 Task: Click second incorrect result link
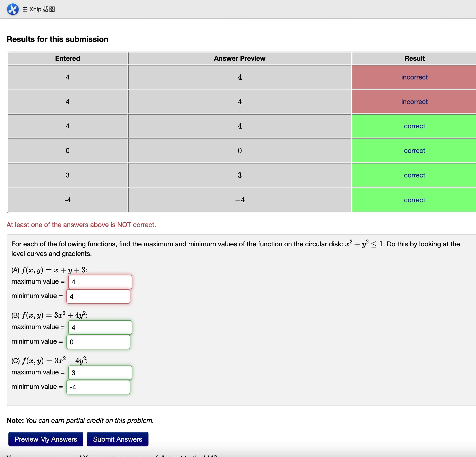(x=414, y=102)
